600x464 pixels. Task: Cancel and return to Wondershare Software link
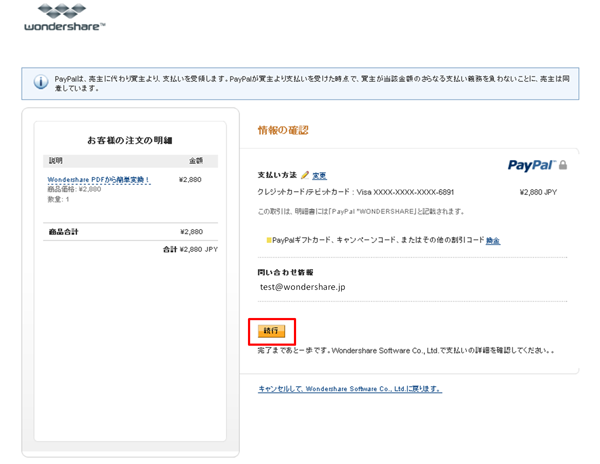pos(350,389)
